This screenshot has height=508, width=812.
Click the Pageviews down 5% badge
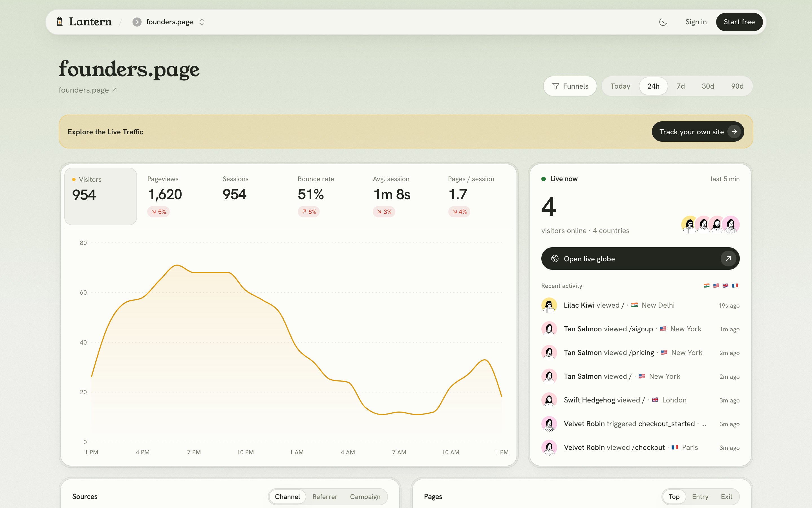coord(158,212)
